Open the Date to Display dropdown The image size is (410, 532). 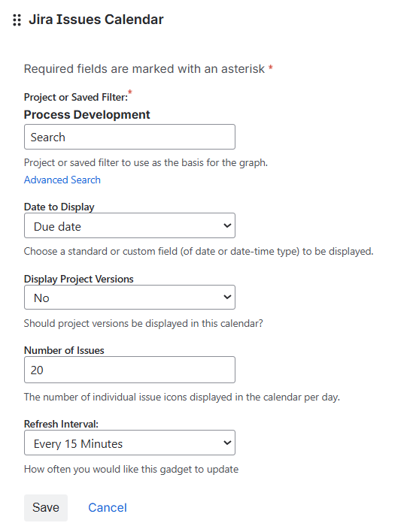pyautogui.click(x=129, y=225)
